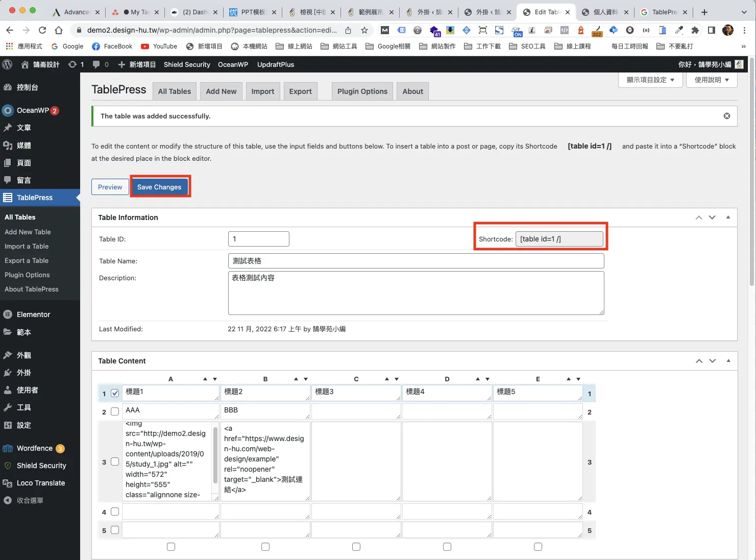
Task: Open Loco Translate in the sidebar
Action: (x=40, y=483)
